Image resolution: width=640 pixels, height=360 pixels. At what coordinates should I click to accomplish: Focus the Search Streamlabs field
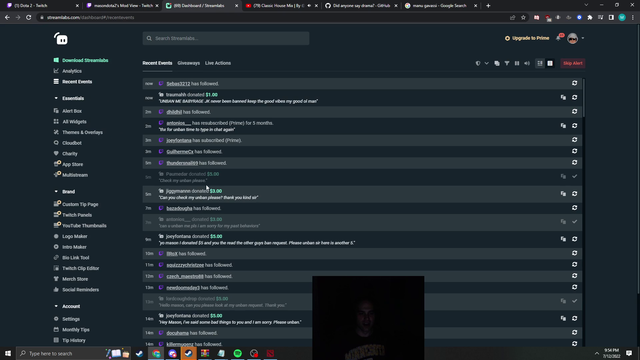tap(226, 38)
